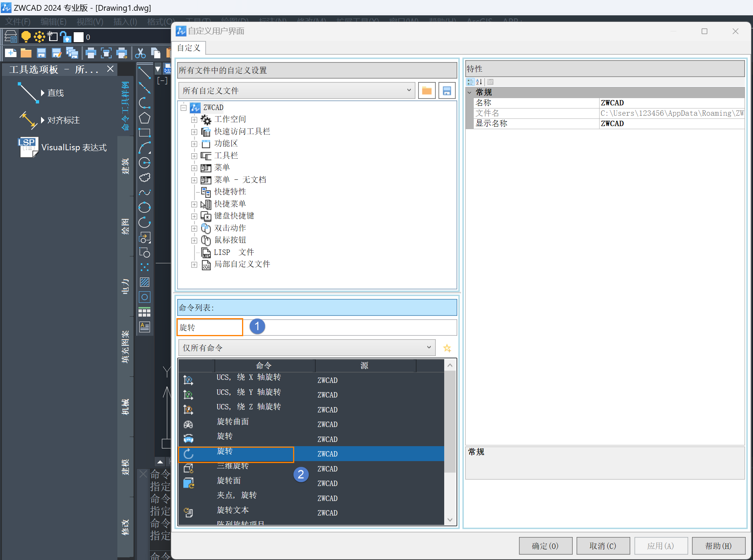Expand the 工作空间 tree node
Screen dimensions: 753x560
pyautogui.click(x=194, y=120)
